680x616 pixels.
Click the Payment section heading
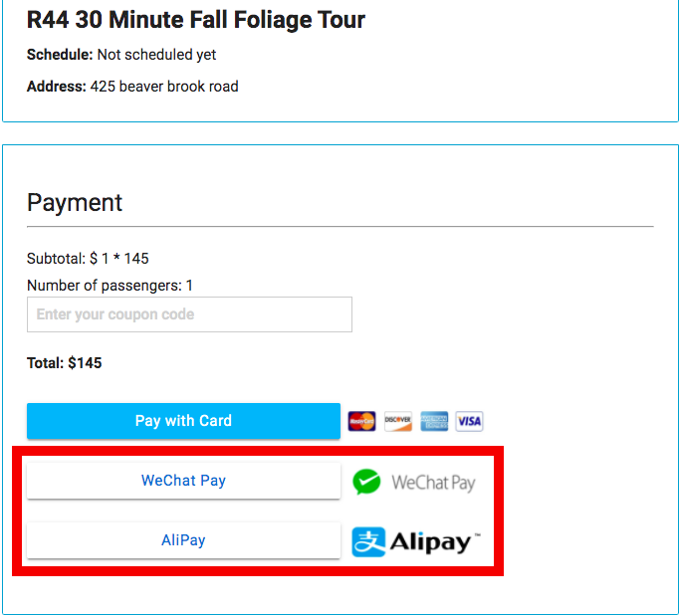coord(75,203)
